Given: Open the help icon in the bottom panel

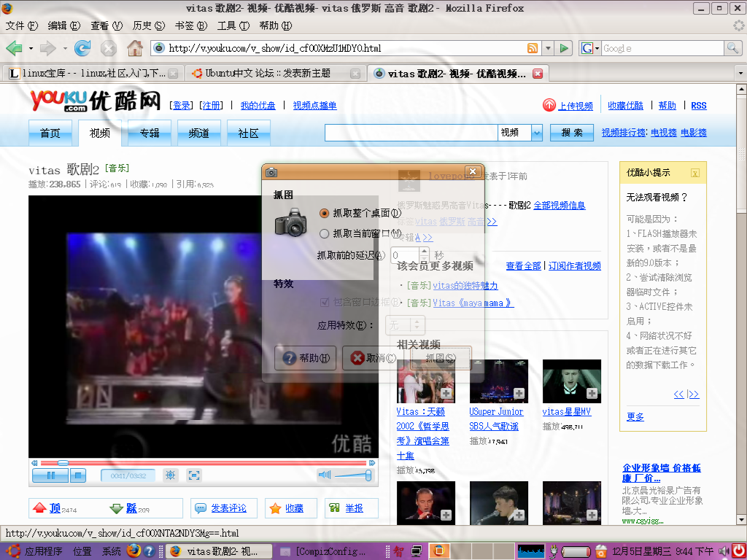Looking at the screenshot, I should (x=149, y=551).
